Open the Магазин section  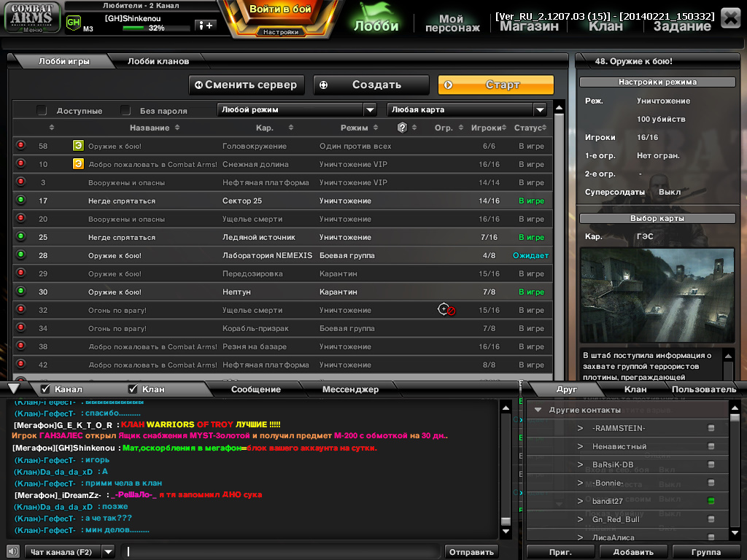(x=529, y=26)
